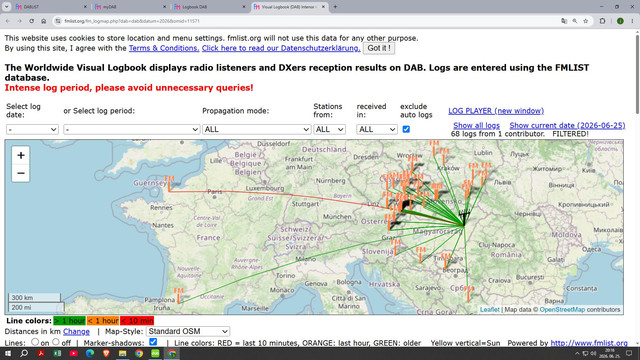Switch to the DABLIST tab
Screen dimensions: 640x360
[51, 7]
